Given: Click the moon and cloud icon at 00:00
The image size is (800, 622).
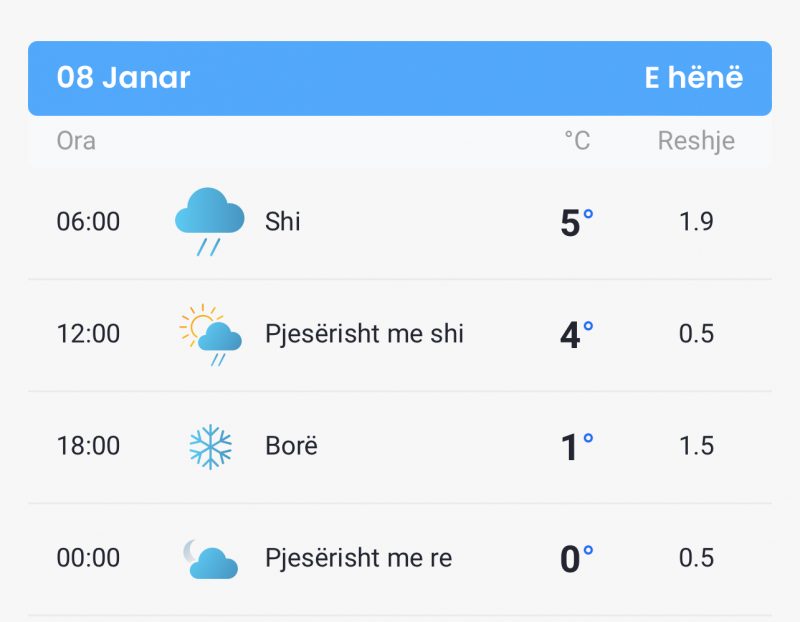Looking at the screenshot, I should (x=210, y=559).
